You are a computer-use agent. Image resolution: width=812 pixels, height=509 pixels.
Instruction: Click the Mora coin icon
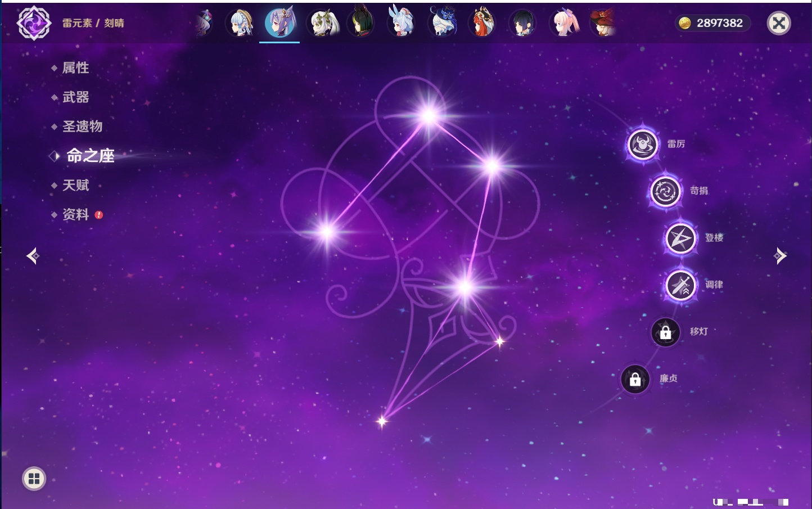tap(684, 23)
